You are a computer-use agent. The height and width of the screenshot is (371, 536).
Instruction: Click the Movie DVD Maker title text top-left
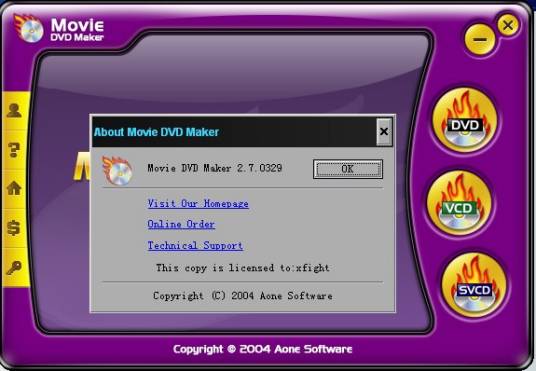coord(77,29)
